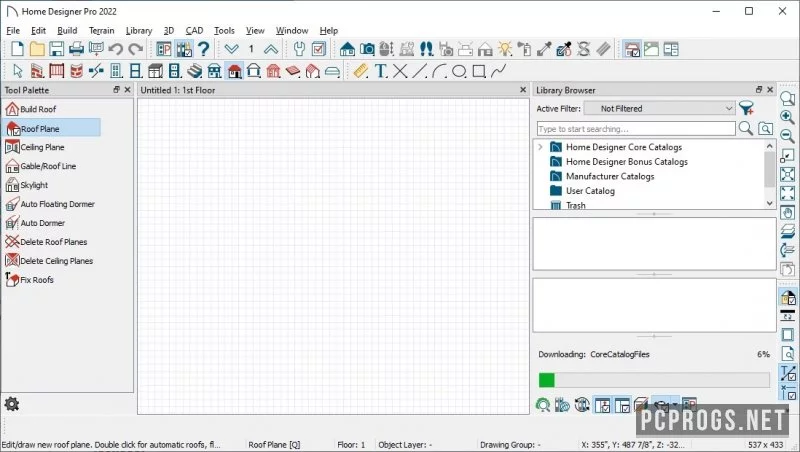Click the add filter funnel icon
This screenshot has width=800, height=452.
tap(746, 108)
